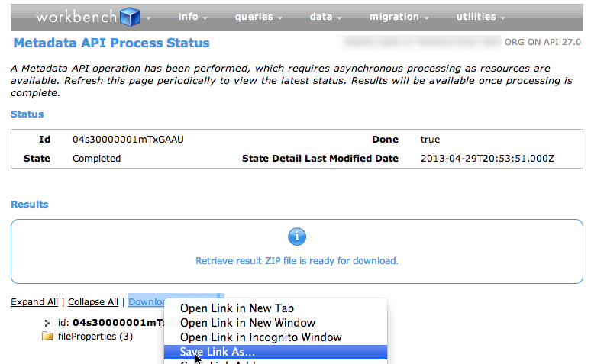
Task: Choose Open Link in Incognito Window
Action: tap(260, 337)
